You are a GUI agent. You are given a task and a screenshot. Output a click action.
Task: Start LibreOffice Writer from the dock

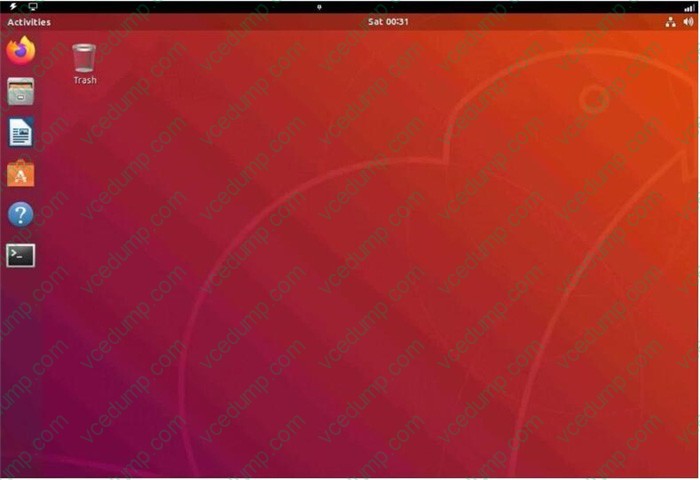pos(20,132)
